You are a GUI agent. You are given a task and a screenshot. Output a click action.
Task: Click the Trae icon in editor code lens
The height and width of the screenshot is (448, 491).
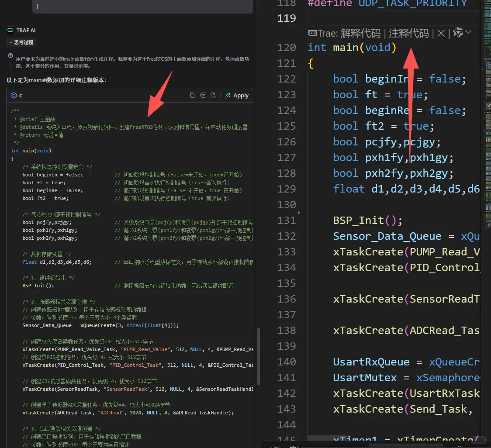click(312, 33)
